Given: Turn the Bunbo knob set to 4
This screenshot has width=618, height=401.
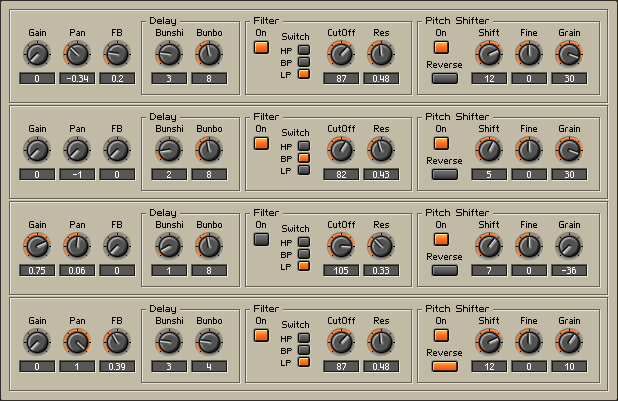Looking at the screenshot, I should (x=209, y=342).
